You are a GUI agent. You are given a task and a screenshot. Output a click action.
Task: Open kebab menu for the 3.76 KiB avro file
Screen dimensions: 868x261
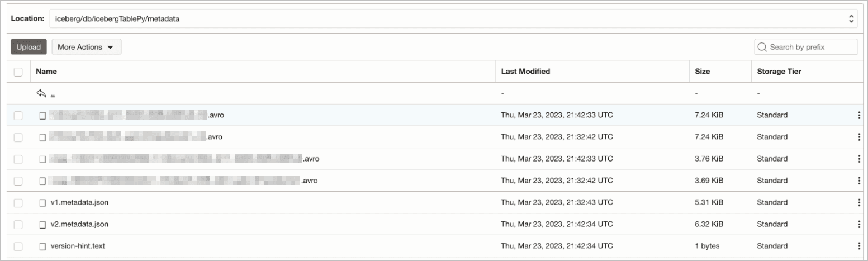[858, 159]
